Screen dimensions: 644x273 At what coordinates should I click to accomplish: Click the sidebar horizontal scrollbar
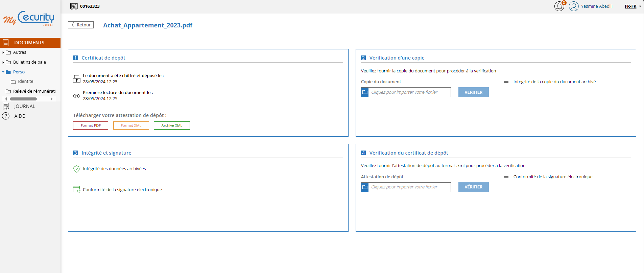[23, 99]
